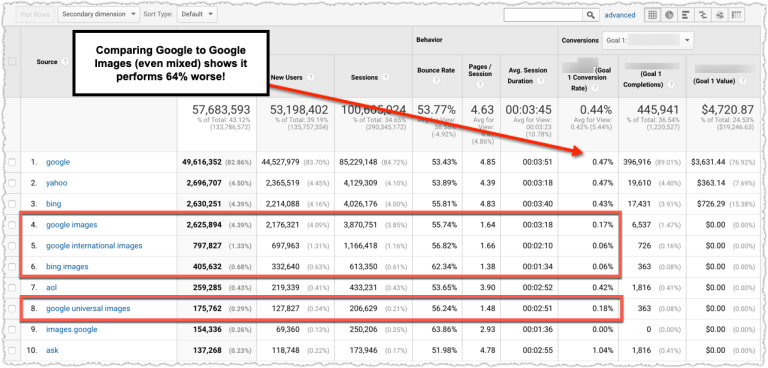Click the search magnifier icon
Screen dimensions: 768x368
coord(591,15)
